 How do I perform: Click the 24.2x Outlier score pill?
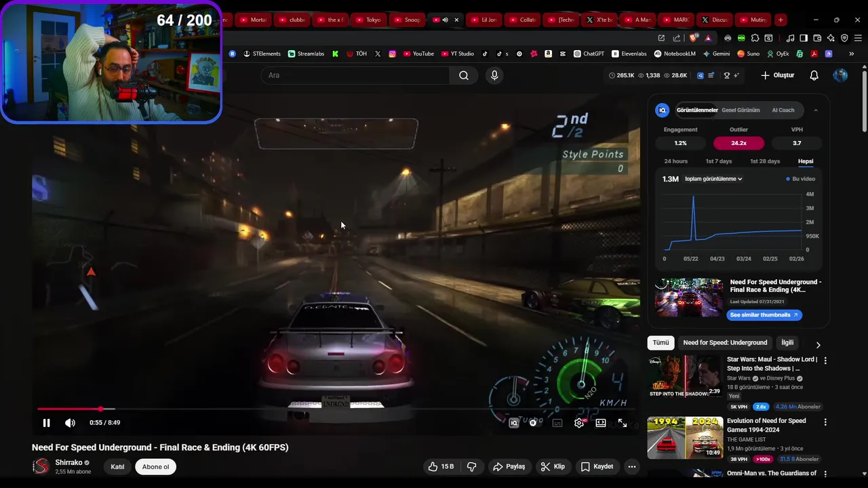point(738,143)
